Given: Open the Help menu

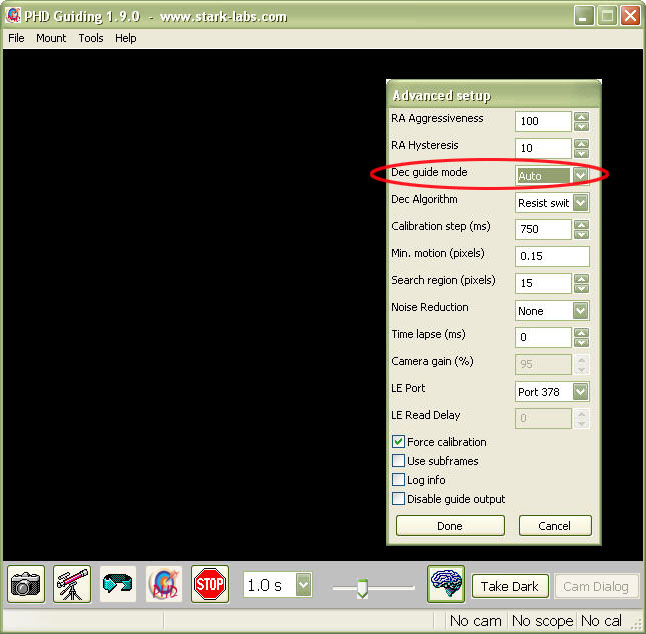Looking at the screenshot, I should pos(125,38).
